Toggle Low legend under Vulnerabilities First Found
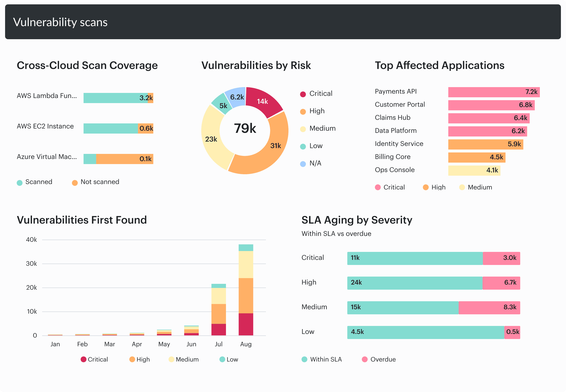Viewport: 566px width, 392px height. coord(229,360)
